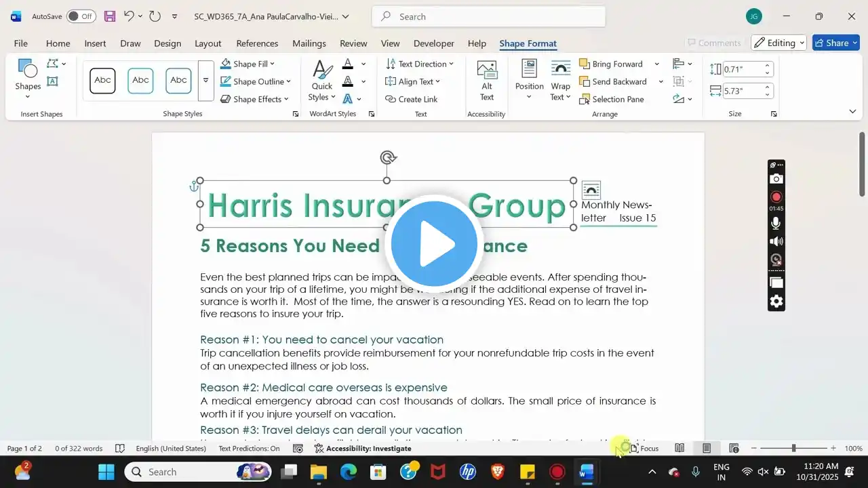Switch to Print Layout view
Screen dimensions: 868x488
707,448
